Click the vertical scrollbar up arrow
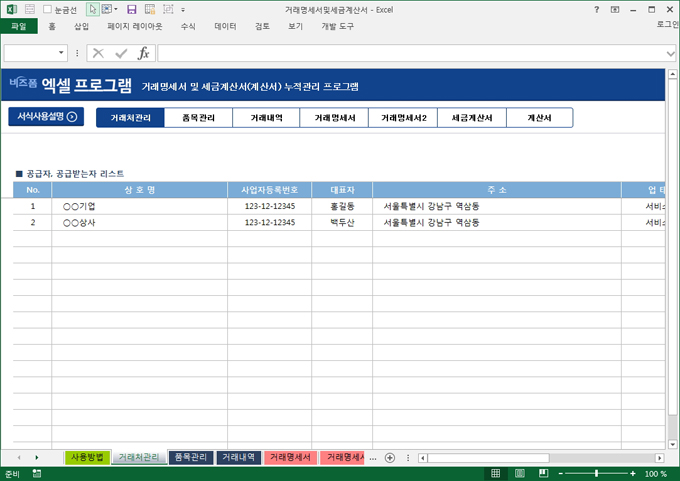 (x=672, y=74)
